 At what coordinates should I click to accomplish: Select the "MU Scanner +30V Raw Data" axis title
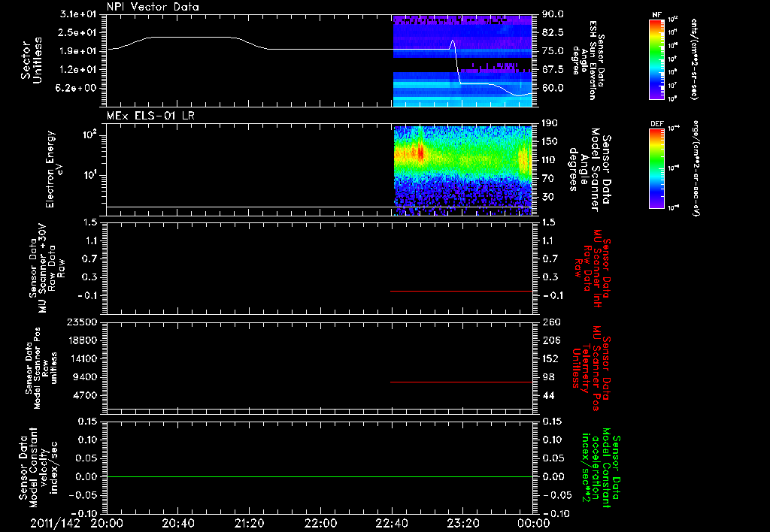(47, 268)
